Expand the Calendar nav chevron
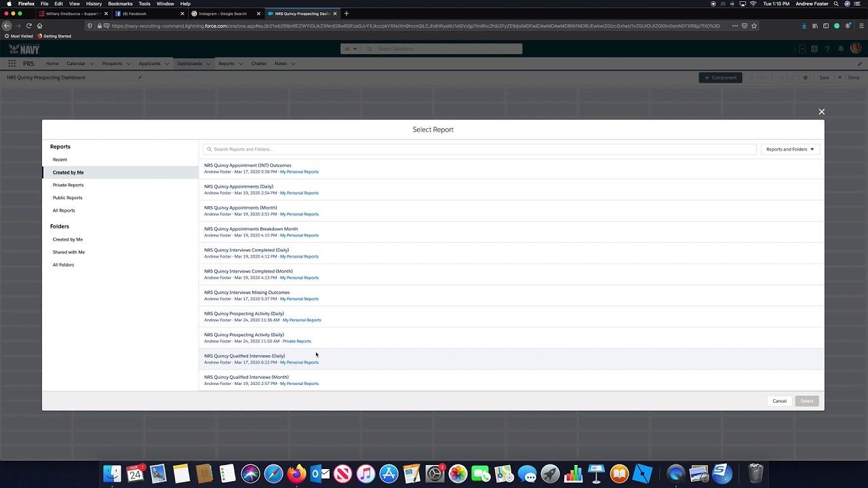Viewport: 868px width, 488px height. point(92,64)
